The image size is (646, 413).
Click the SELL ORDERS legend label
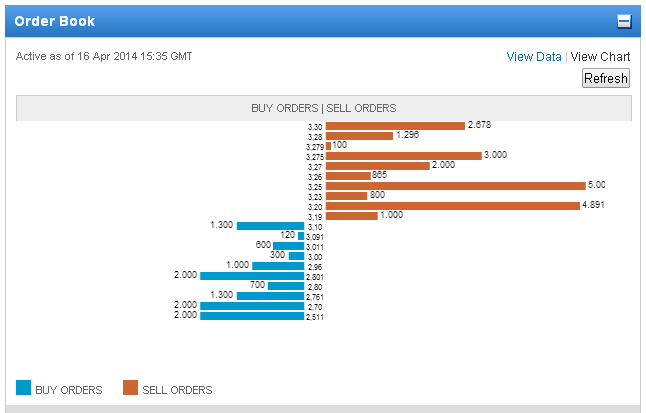pyautogui.click(x=177, y=390)
